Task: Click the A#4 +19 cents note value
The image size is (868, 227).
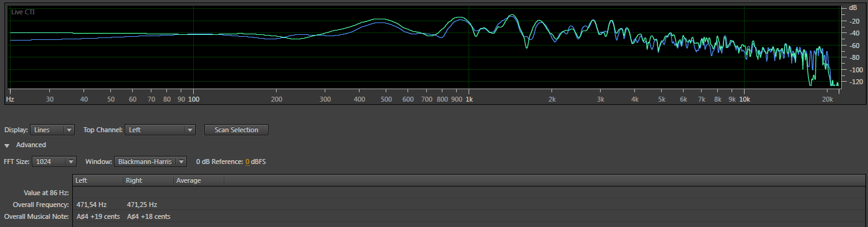Action: click(98, 216)
